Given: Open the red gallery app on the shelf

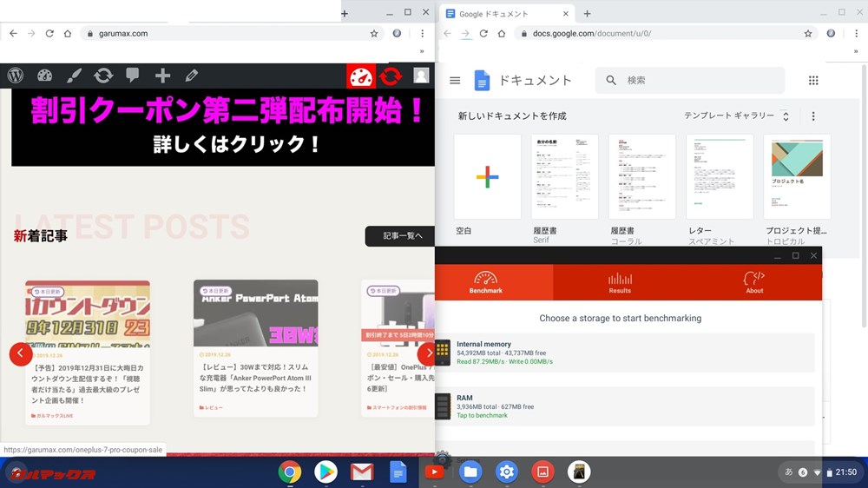Looking at the screenshot, I should (x=542, y=472).
